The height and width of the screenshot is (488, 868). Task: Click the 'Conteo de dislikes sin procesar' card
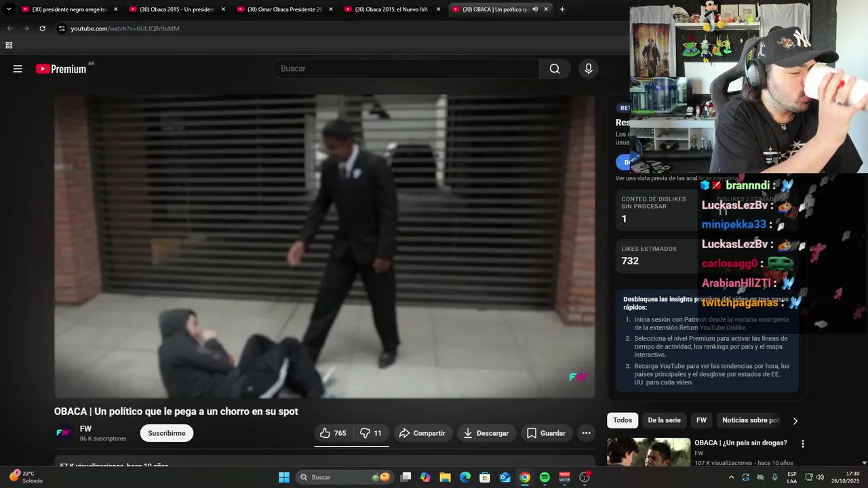click(656, 210)
